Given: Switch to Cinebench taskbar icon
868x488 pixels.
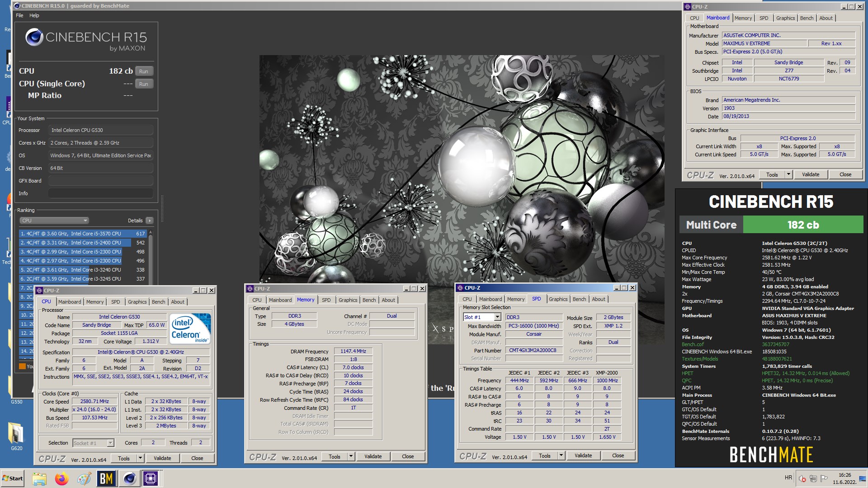Looking at the screenshot, I should tap(129, 479).
